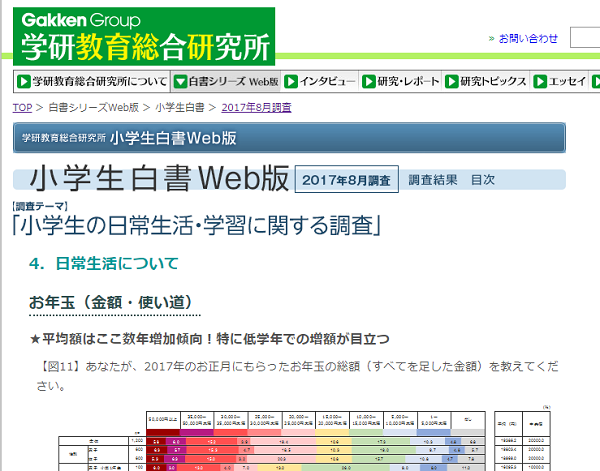Open エッセイ menu item
Image resolution: width=600 pixels, height=471 pixels.
click(560, 81)
